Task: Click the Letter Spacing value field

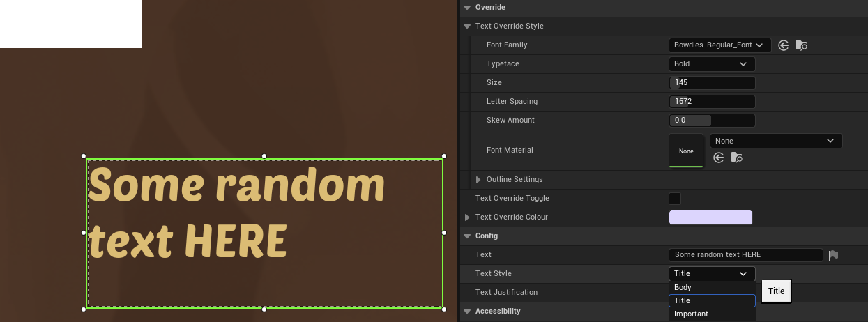Action: pyautogui.click(x=712, y=102)
